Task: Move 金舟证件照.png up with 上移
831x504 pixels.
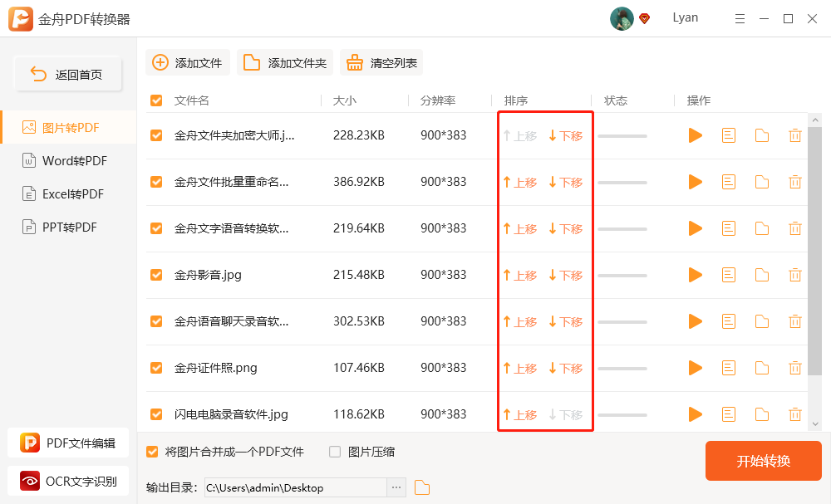Action: point(520,368)
